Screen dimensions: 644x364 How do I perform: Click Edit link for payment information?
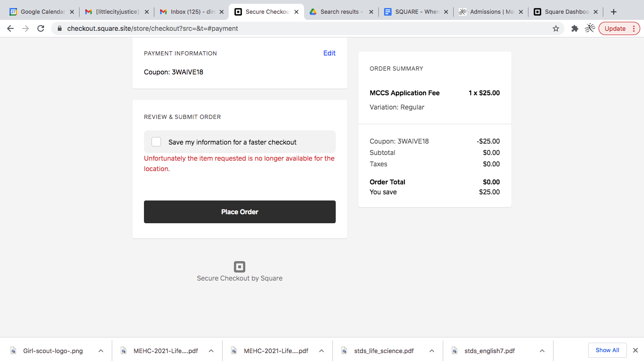coord(329,53)
